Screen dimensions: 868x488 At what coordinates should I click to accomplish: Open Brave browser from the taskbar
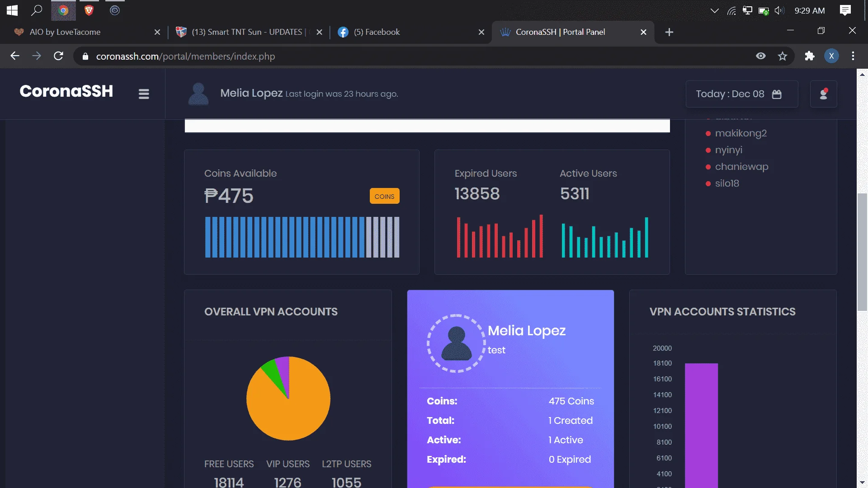tap(89, 10)
